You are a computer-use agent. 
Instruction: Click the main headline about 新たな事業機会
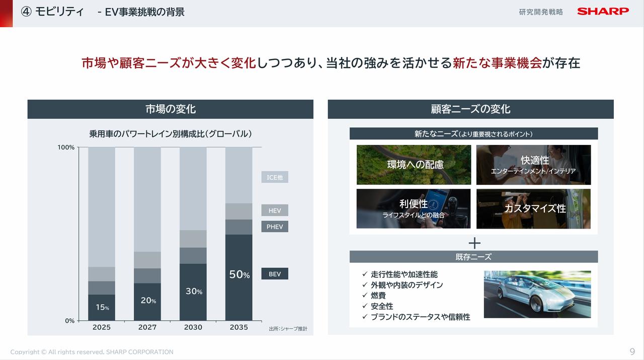(331, 63)
